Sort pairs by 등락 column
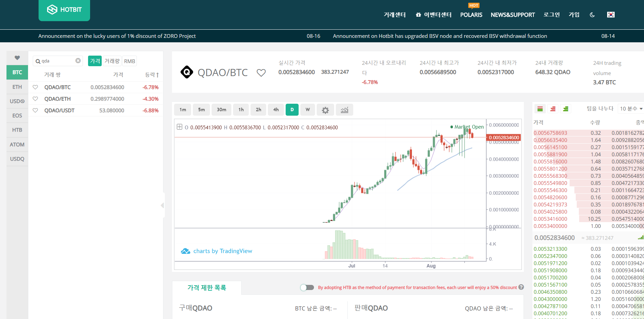Image resolution: width=644 pixels, height=319 pixels. pyautogui.click(x=152, y=75)
